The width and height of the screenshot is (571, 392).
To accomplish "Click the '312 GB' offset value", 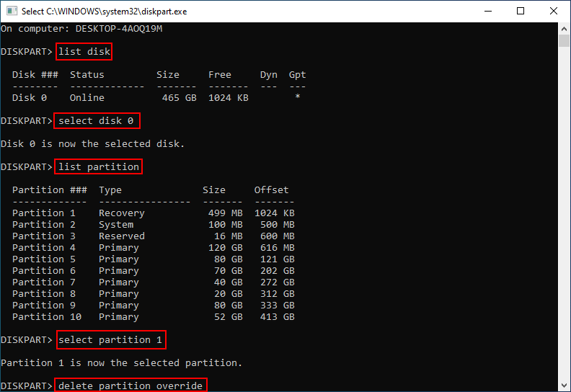I will pyautogui.click(x=278, y=294).
